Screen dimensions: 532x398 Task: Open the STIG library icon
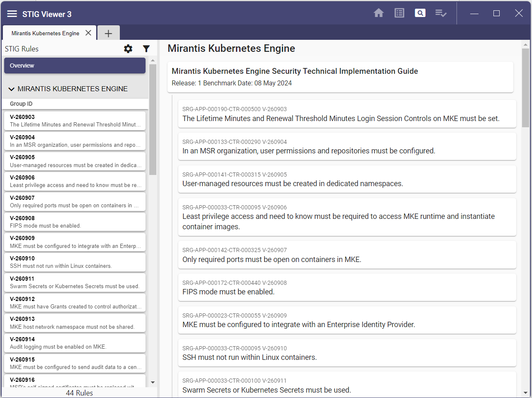(399, 13)
